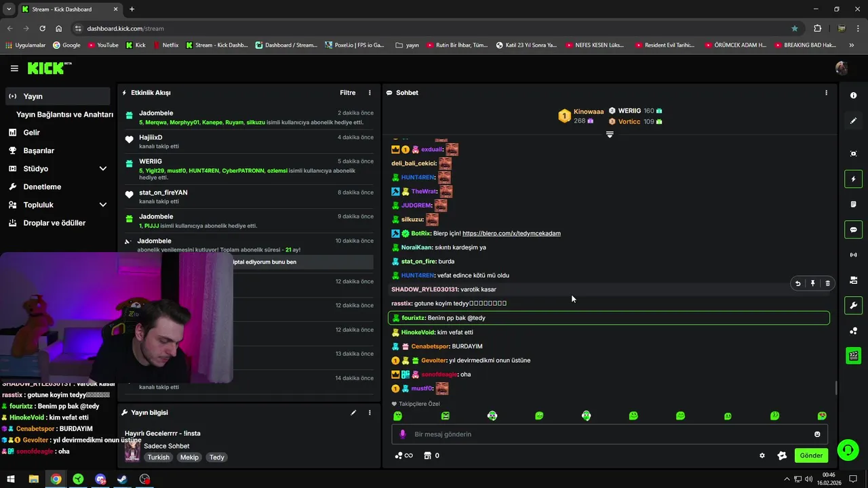Click the broadcast signal icon in right sidebar

pyautogui.click(x=853, y=255)
